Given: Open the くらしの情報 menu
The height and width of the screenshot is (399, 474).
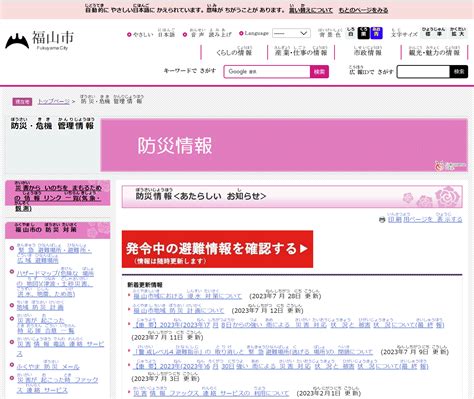Looking at the screenshot, I should coord(234,52).
